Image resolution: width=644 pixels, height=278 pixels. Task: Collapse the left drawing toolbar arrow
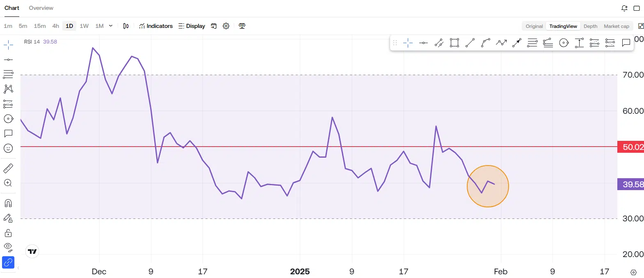coord(18,268)
